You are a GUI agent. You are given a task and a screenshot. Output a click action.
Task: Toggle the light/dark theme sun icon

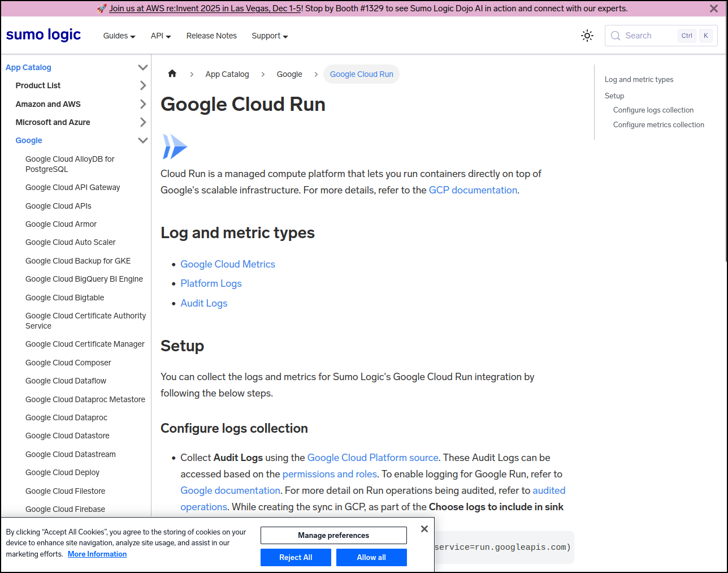pyautogui.click(x=587, y=36)
